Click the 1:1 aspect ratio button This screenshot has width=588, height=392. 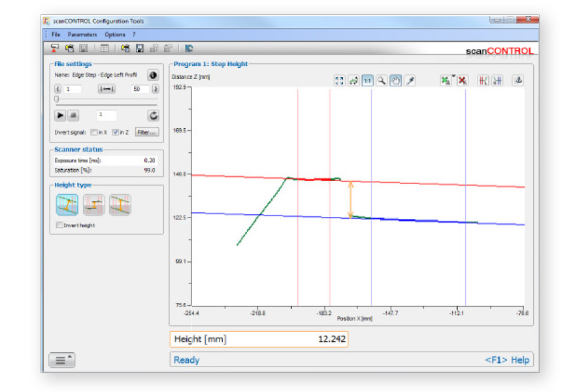367,80
